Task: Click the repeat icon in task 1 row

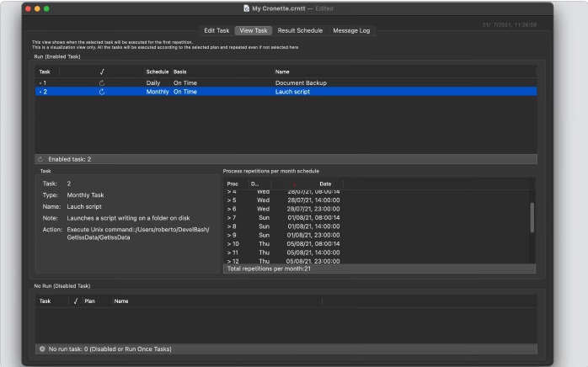Action: click(x=102, y=82)
